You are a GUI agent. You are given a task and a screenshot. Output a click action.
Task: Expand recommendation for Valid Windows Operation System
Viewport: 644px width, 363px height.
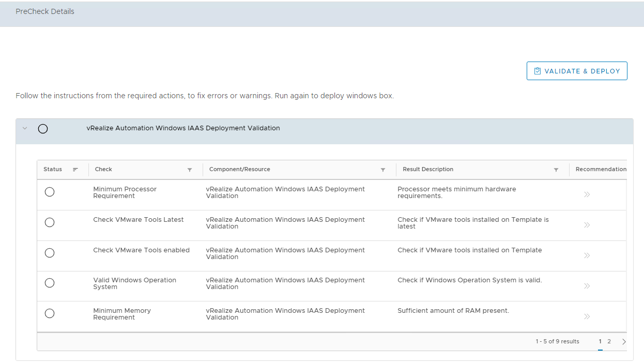pyautogui.click(x=587, y=286)
